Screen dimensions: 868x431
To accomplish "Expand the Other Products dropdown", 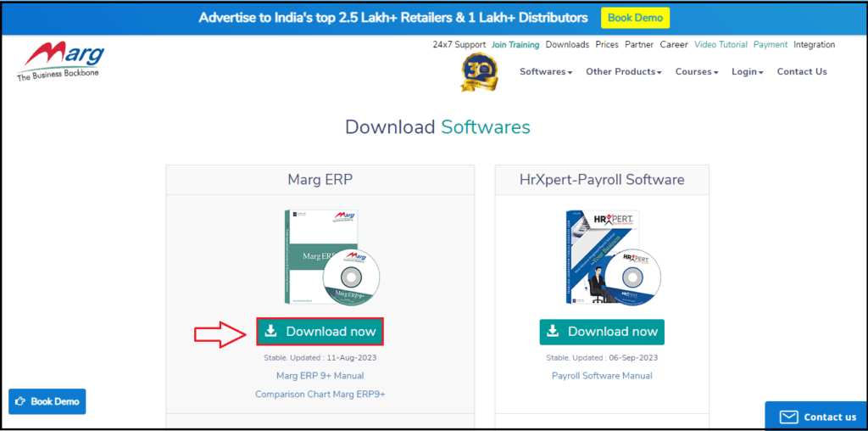I will 624,71.
